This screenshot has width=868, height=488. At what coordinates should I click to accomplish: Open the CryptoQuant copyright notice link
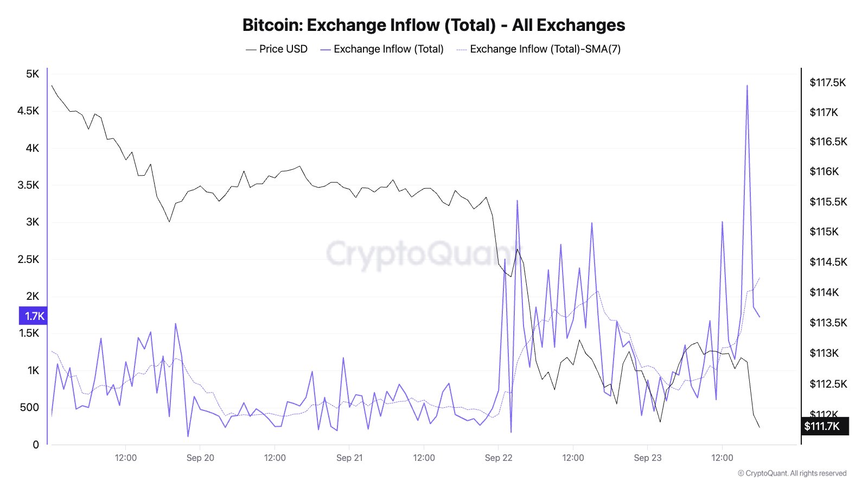point(792,473)
